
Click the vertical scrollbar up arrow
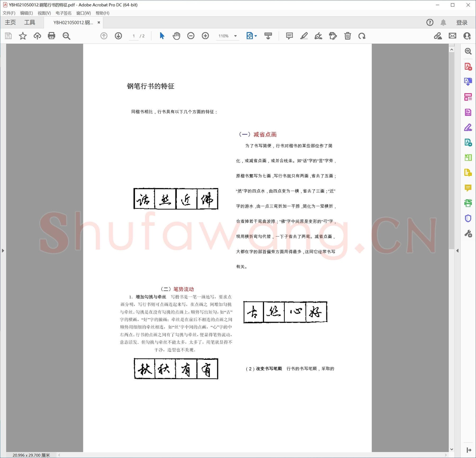(x=452, y=50)
